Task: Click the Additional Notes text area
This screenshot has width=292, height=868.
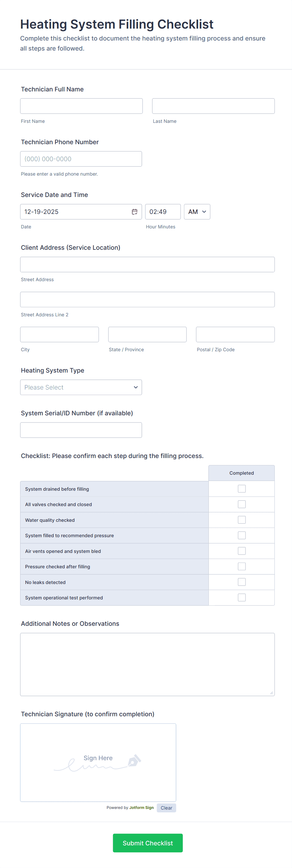Action: tap(147, 664)
